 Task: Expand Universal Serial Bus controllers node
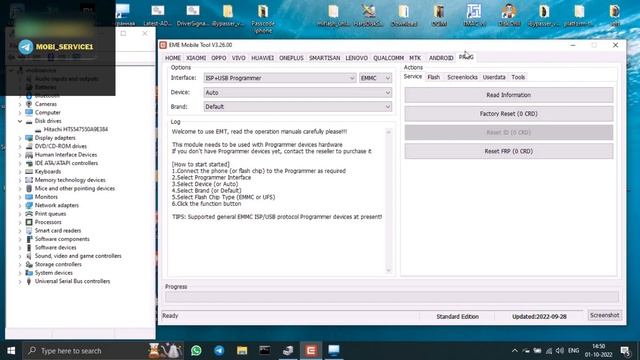20,281
